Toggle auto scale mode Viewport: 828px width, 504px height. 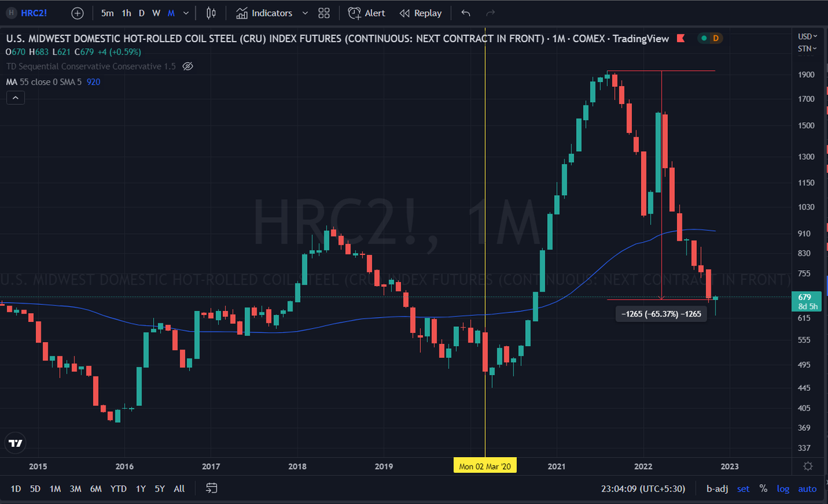pos(807,488)
